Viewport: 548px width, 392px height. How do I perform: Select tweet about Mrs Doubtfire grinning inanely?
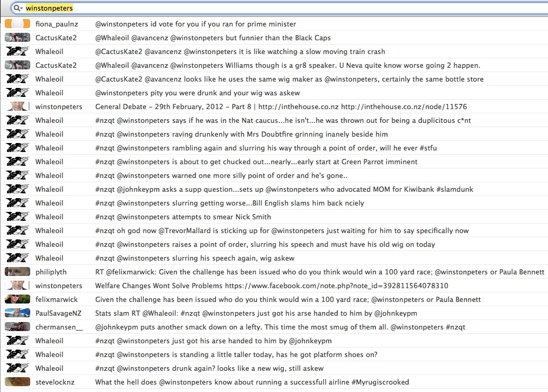[x=241, y=134]
